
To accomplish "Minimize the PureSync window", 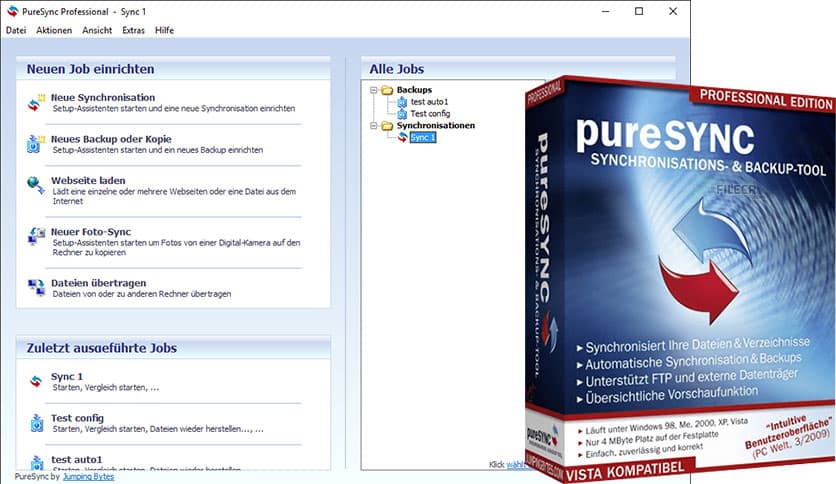I will 606,11.
